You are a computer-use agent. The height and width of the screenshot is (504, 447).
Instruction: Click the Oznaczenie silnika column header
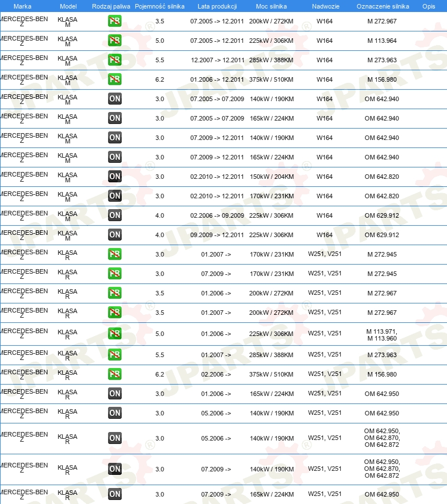(x=382, y=6)
